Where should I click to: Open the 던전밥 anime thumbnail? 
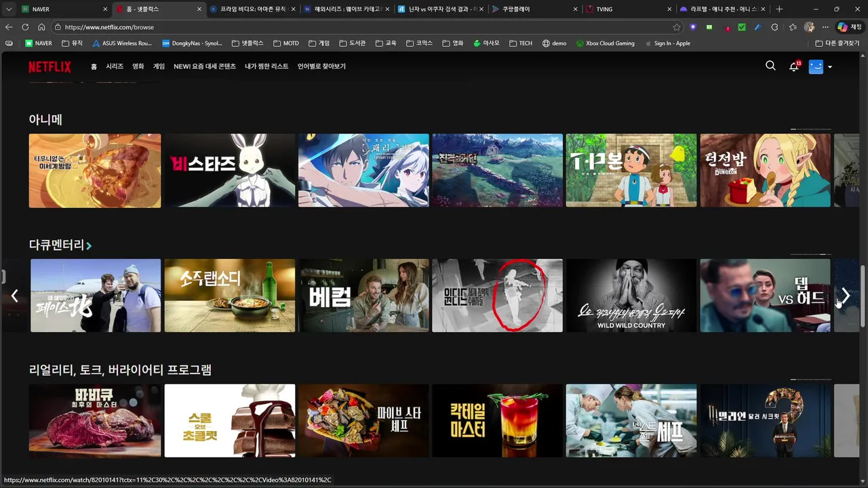click(765, 170)
